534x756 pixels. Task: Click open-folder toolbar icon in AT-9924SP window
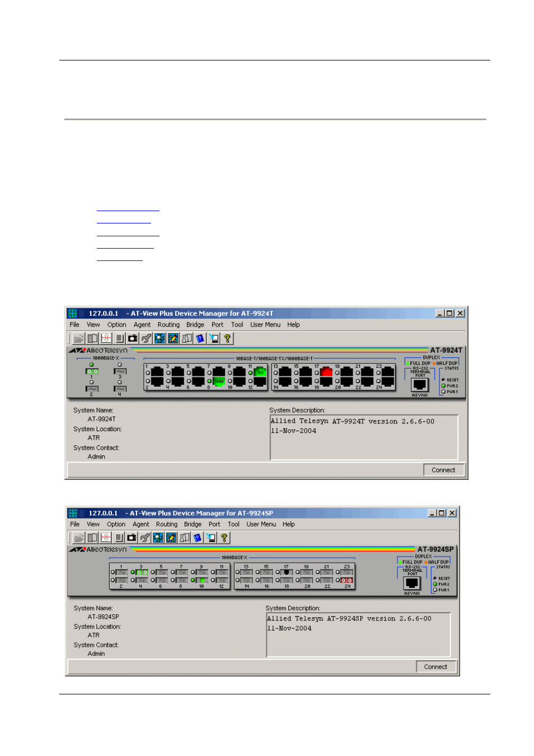(79, 538)
